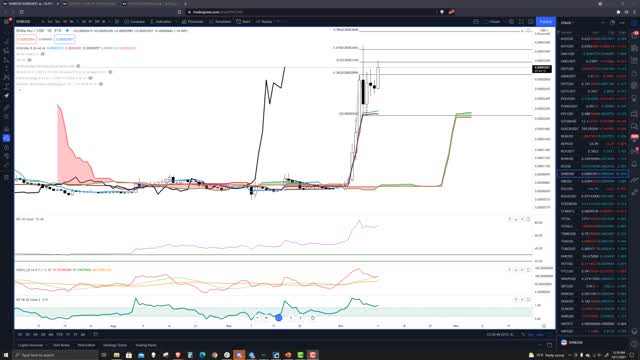The width and height of the screenshot is (640, 360).
Task: Zoom out with the chart navigation minus button
Action: click(x=257, y=318)
